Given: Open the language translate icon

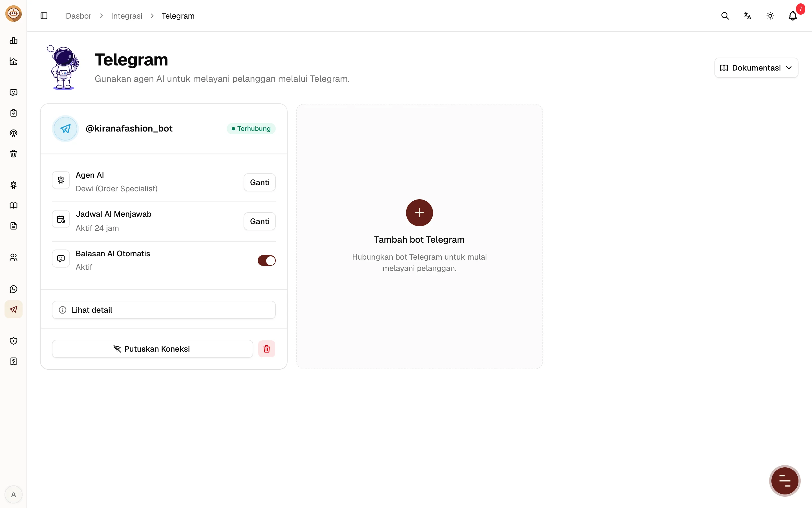Looking at the screenshot, I should [x=747, y=16].
